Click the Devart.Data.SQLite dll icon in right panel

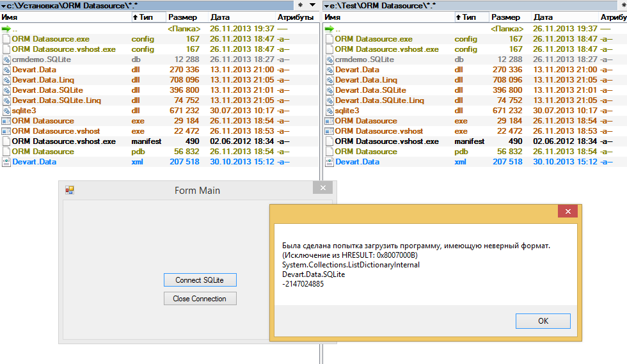pyautogui.click(x=329, y=90)
